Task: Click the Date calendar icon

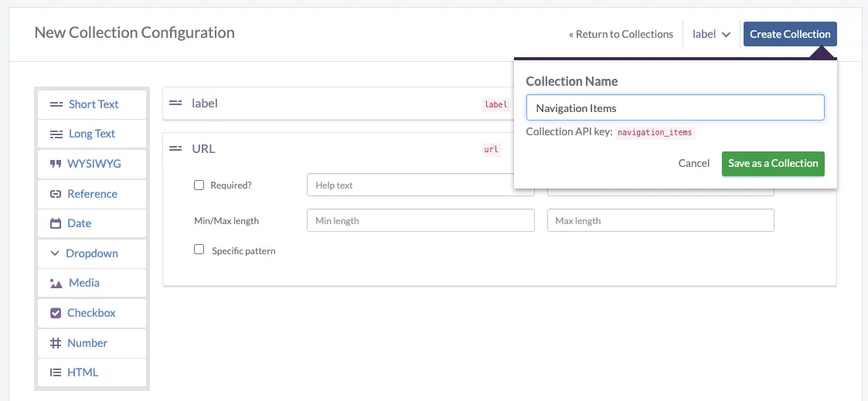Action: [x=56, y=223]
